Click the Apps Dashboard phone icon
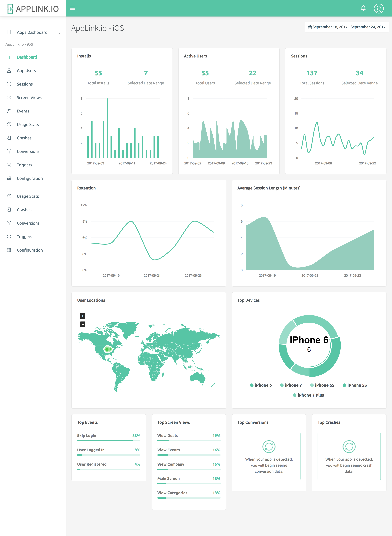The height and width of the screenshot is (536, 392). (x=9, y=32)
